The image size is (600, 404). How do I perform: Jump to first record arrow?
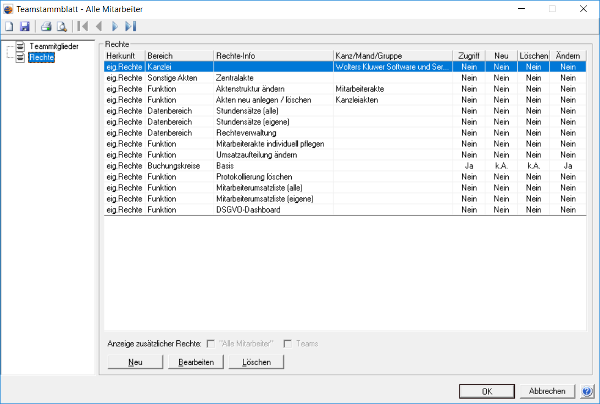(x=83, y=26)
